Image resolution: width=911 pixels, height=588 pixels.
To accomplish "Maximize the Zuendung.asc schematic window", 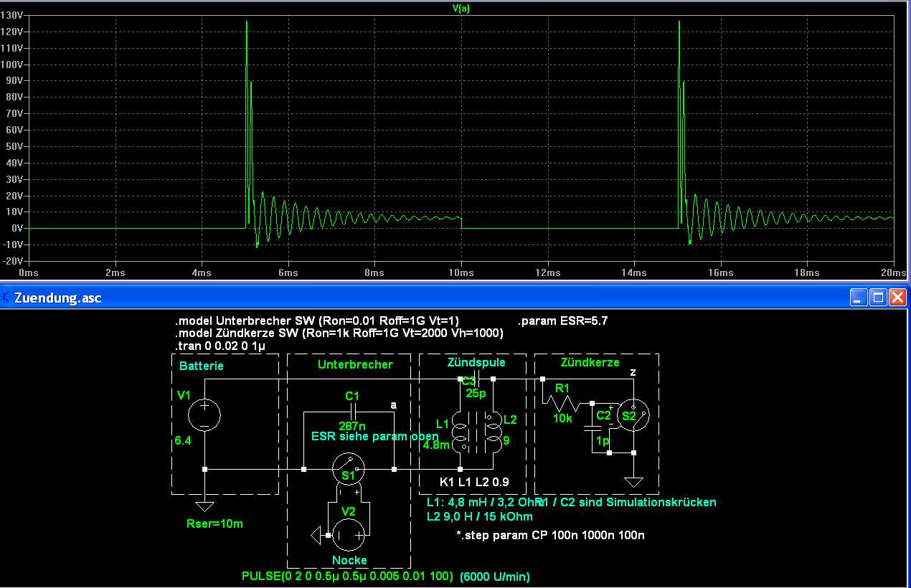I will (878, 298).
